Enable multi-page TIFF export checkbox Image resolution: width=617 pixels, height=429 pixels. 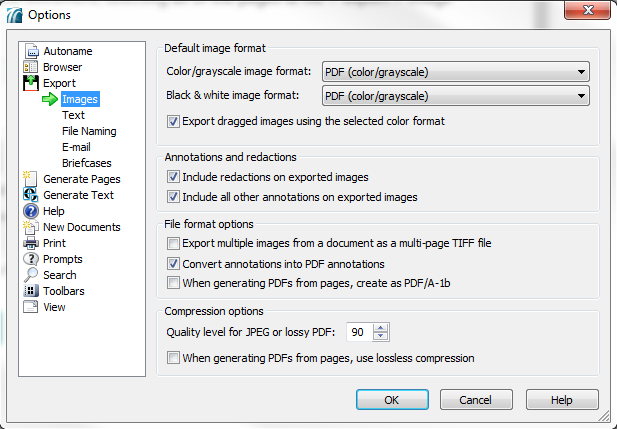point(174,243)
